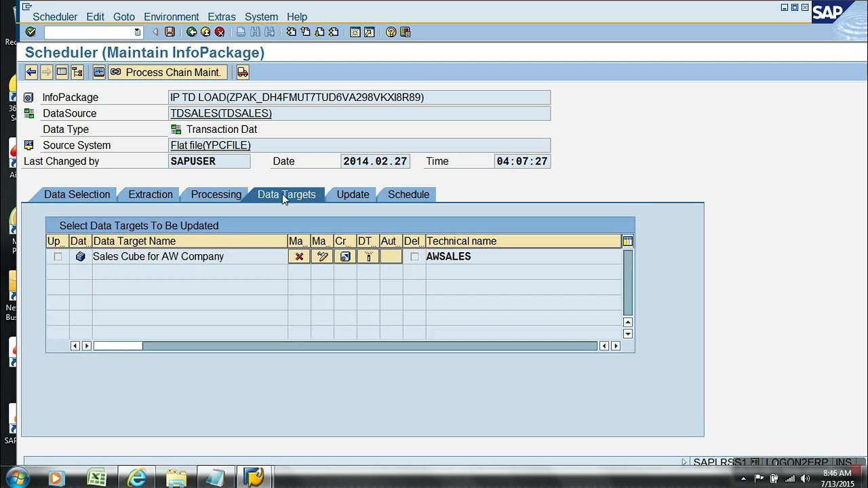Select the Data Targets tab

coord(287,195)
